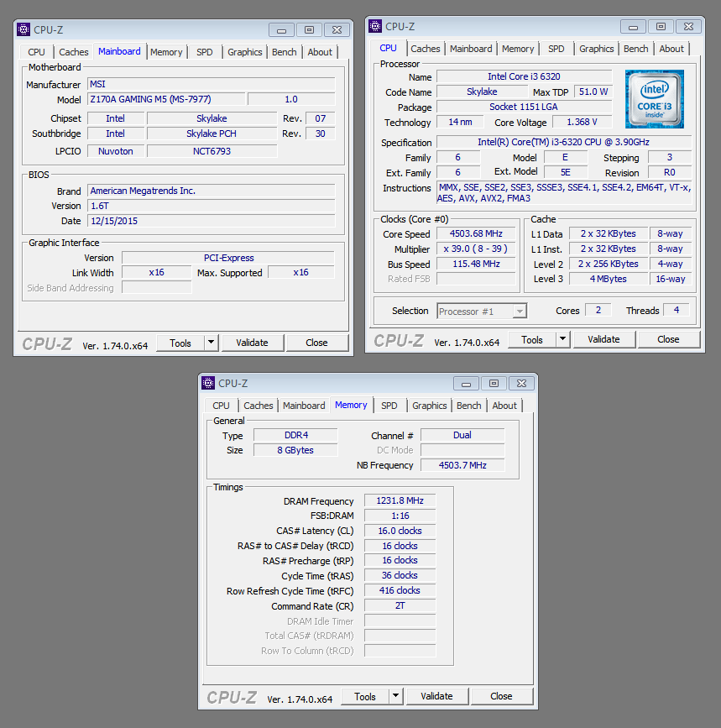Open About tab in Memory window

coord(504,406)
